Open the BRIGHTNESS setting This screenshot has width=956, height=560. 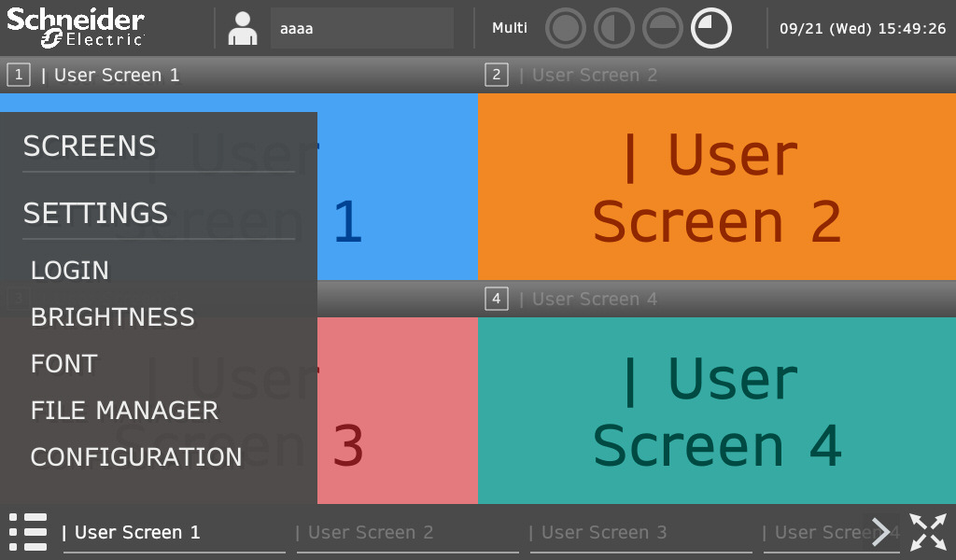(x=113, y=317)
